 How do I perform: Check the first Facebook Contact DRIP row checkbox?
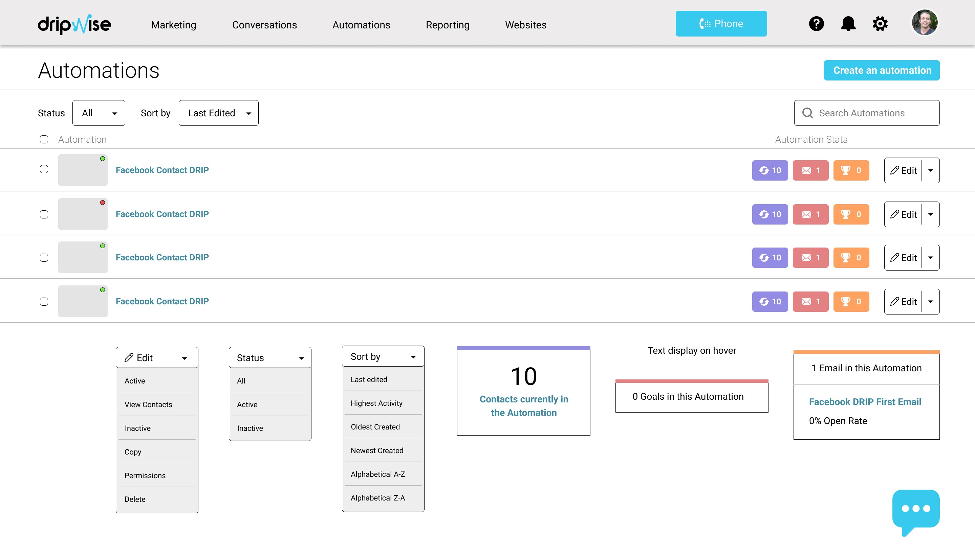tap(44, 169)
